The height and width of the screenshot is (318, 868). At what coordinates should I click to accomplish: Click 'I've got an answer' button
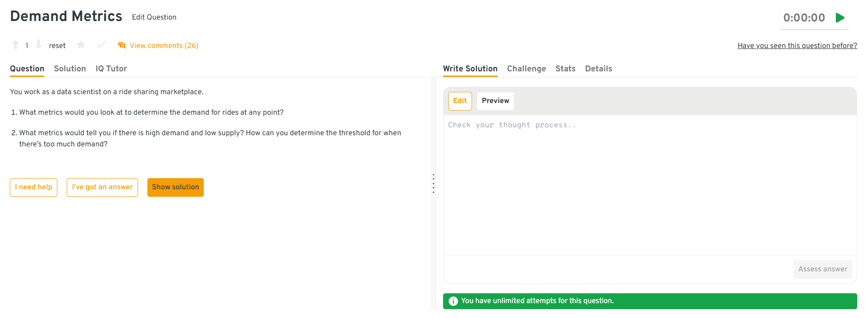(x=102, y=187)
